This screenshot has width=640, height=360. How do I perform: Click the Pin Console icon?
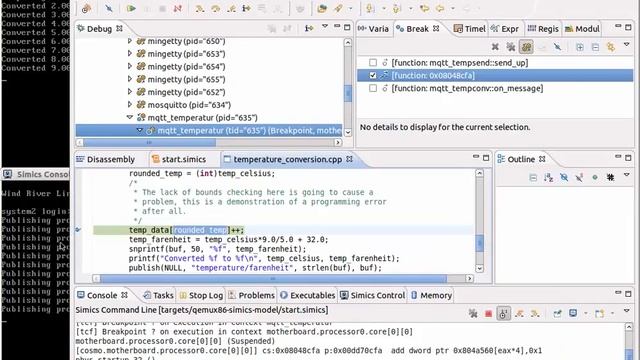pos(557,313)
